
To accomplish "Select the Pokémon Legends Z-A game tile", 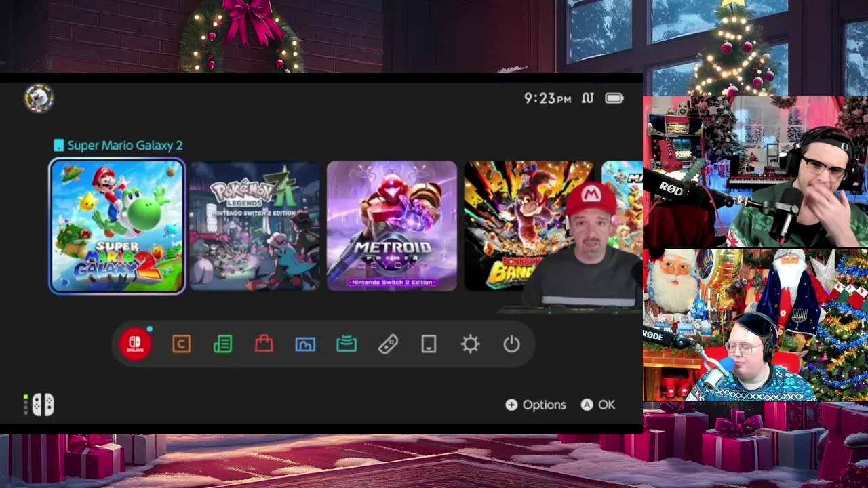I will 254,226.
